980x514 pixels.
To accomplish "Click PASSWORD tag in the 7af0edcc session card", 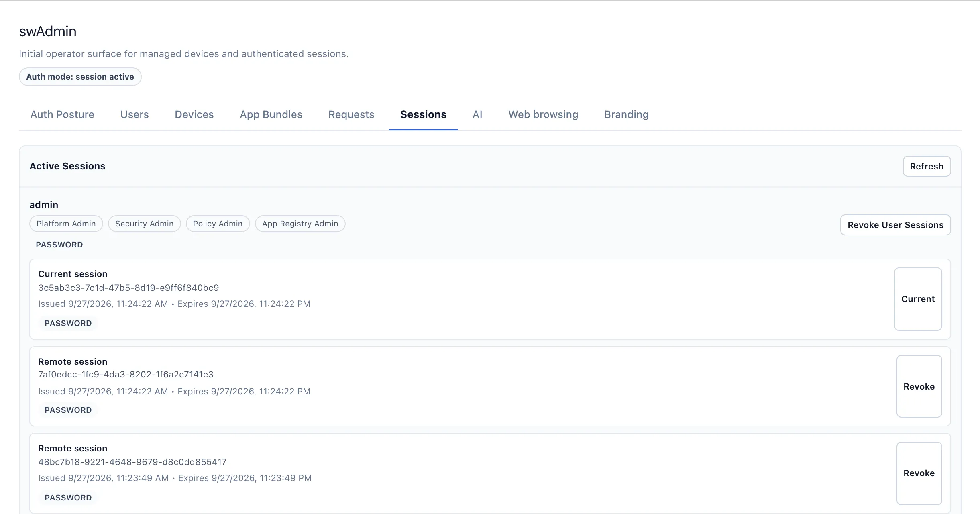I will tap(68, 410).
